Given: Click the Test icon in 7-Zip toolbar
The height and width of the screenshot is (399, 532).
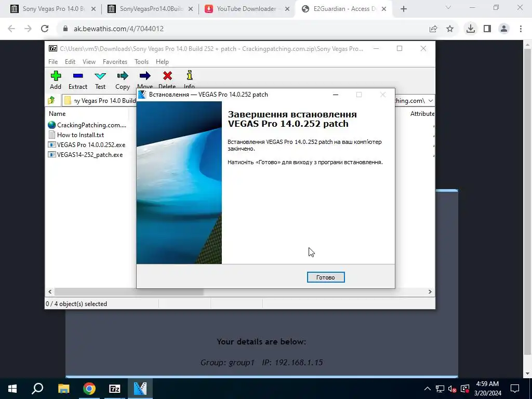Looking at the screenshot, I should click(100, 76).
